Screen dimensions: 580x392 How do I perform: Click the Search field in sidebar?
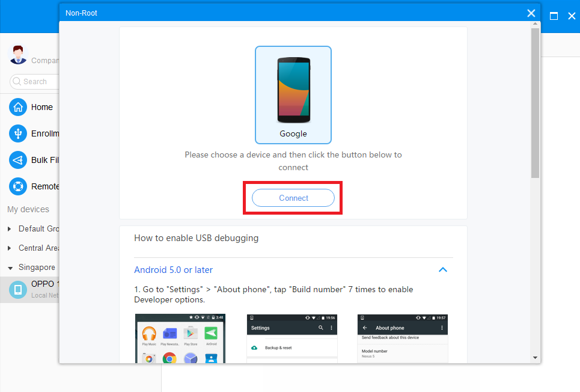(x=34, y=81)
